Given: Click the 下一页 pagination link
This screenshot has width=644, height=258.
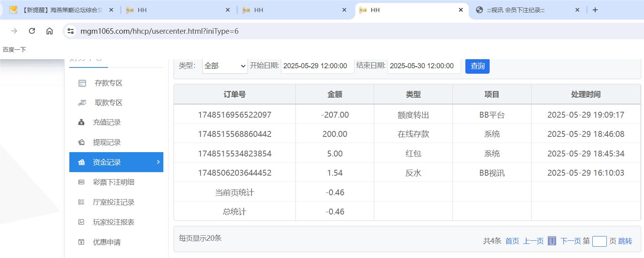Looking at the screenshot, I should click(x=570, y=241).
